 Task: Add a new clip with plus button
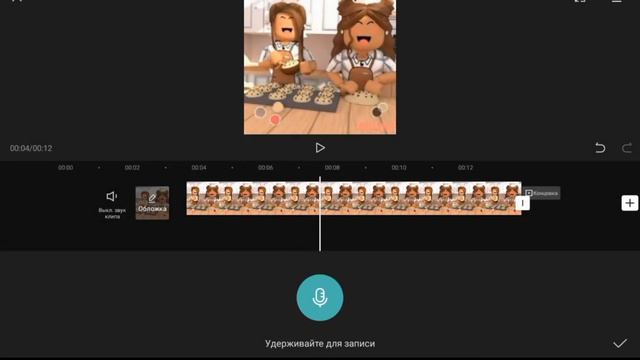coord(630,203)
